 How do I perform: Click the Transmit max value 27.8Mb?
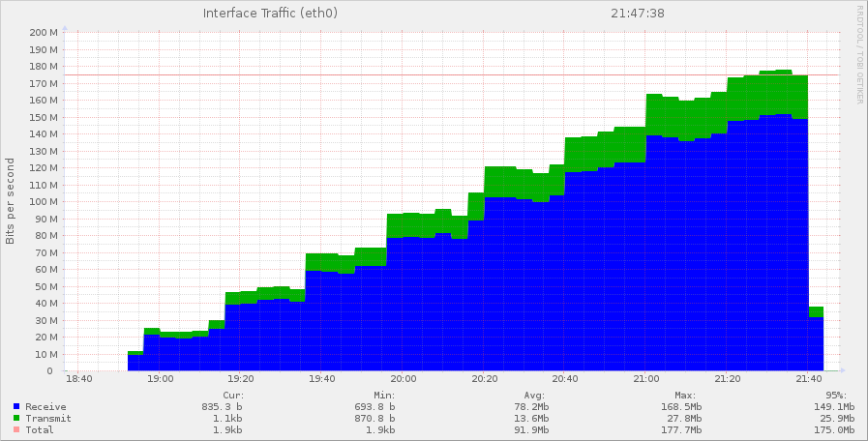684,419
